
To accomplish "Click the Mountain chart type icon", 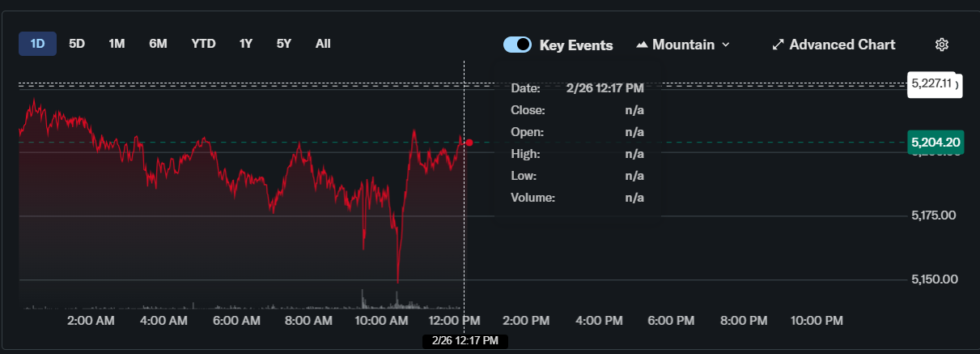I will [x=643, y=45].
